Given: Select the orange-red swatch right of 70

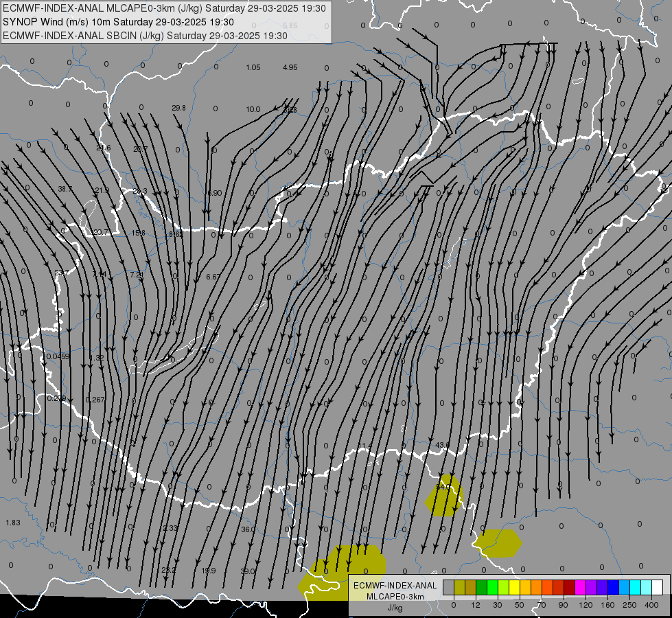Looking at the screenshot, I should (x=547, y=587).
